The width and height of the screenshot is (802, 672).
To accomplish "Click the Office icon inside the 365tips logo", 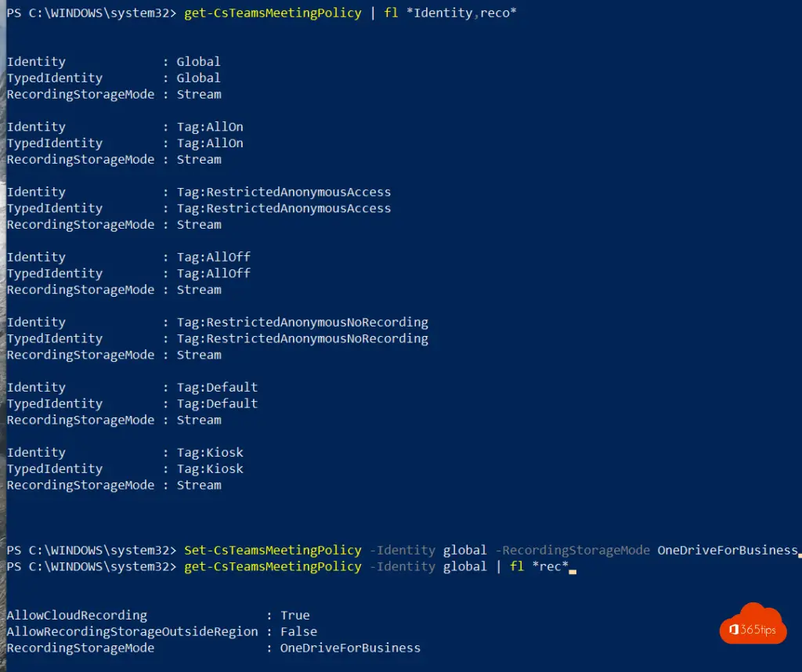I will click(734, 630).
